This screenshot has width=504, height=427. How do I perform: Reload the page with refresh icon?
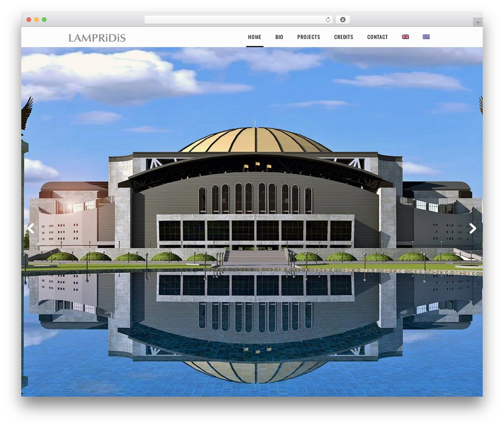point(328,20)
